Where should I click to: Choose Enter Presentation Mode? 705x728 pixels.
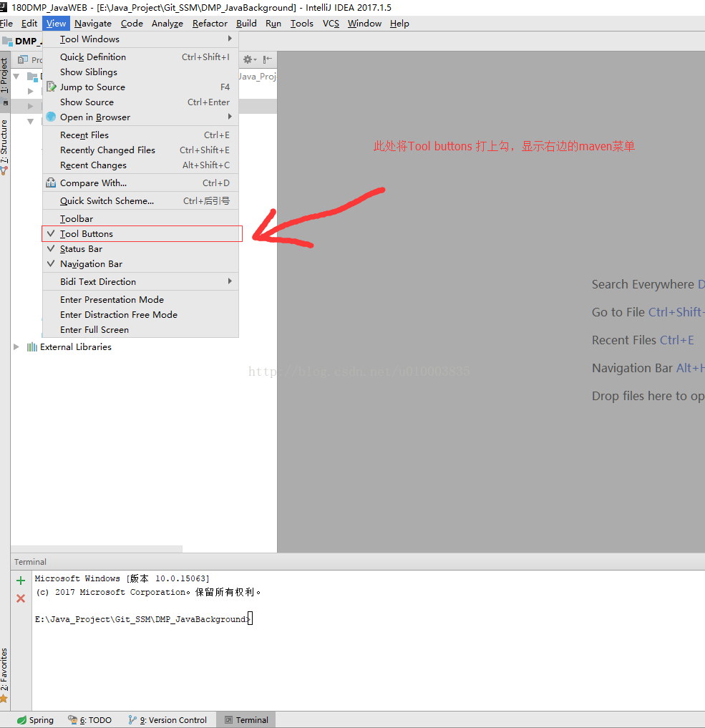(140, 300)
